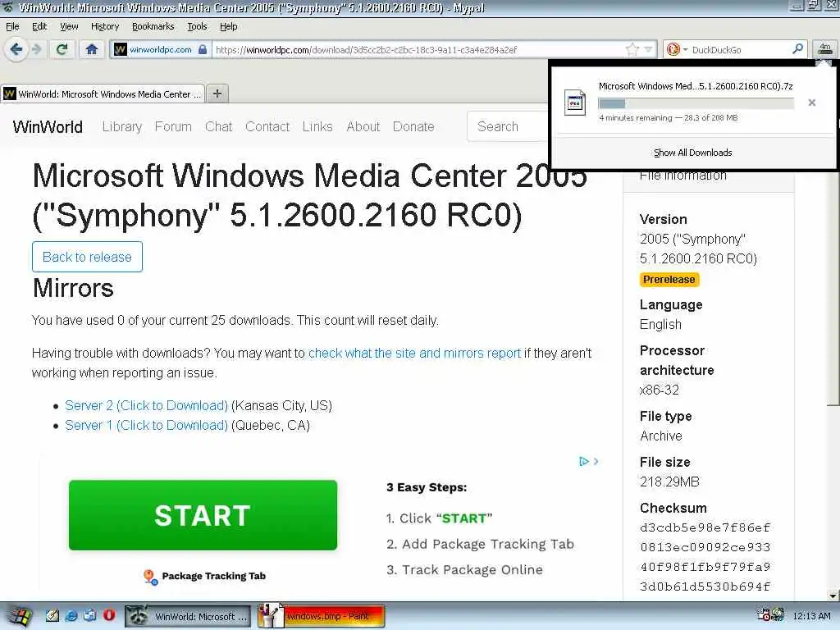Click the Back to release button
Screen dimensions: 840x630
coord(87,257)
